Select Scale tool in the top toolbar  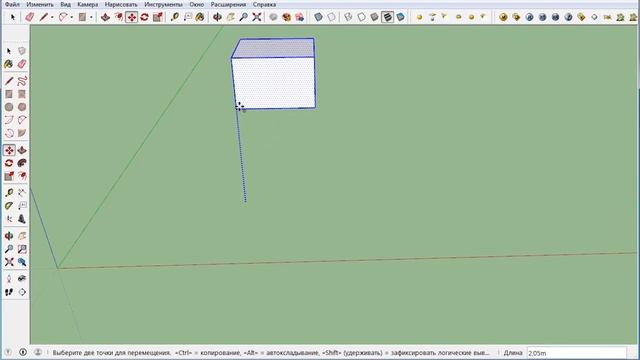point(158,17)
